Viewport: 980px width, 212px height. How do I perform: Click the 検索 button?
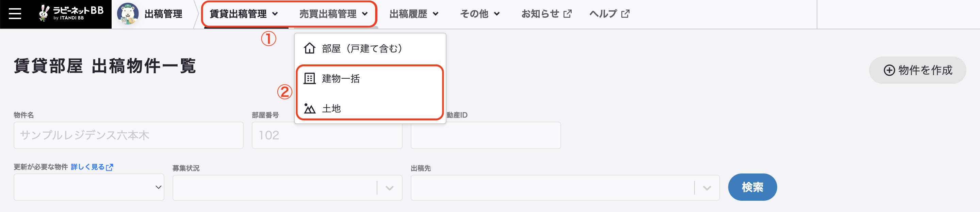click(x=752, y=187)
